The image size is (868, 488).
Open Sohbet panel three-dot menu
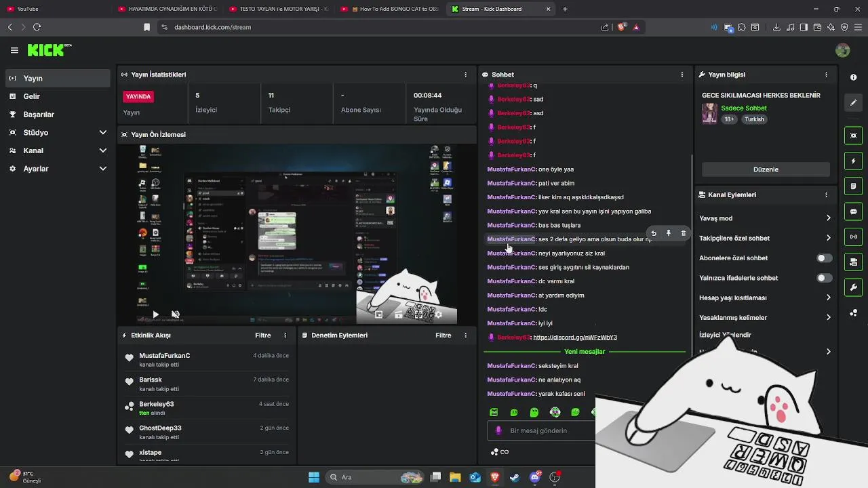pyautogui.click(x=682, y=75)
